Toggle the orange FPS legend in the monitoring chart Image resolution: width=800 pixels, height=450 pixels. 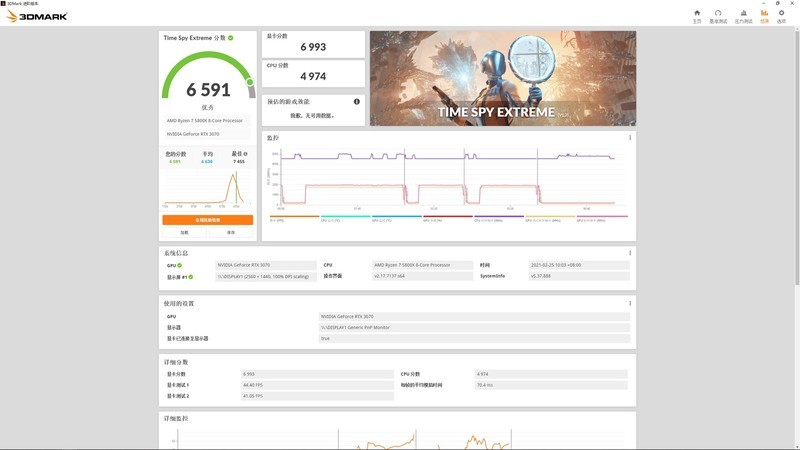tap(294, 218)
